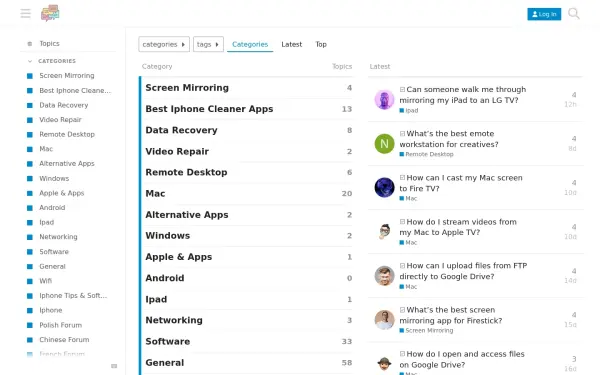600x375 pixels.
Task: Open Mac category in the sidebar
Action: pyautogui.click(x=46, y=149)
